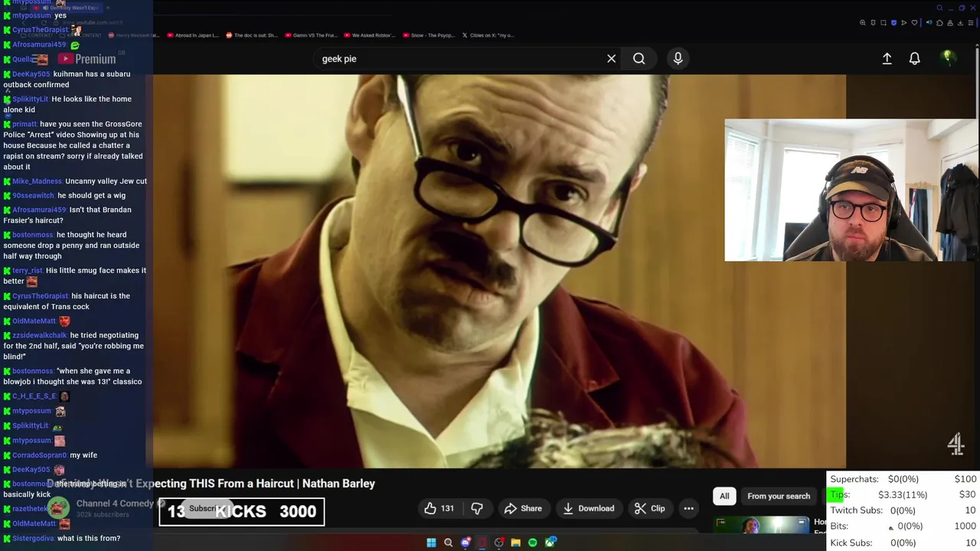Click the 'Kick Subs:' goal row label

[851, 543]
